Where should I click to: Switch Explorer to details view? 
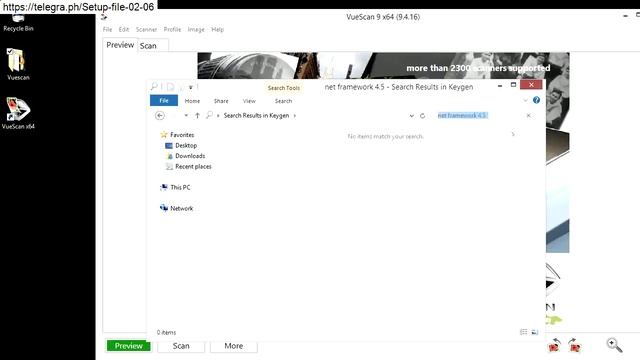tap(524, 332)
